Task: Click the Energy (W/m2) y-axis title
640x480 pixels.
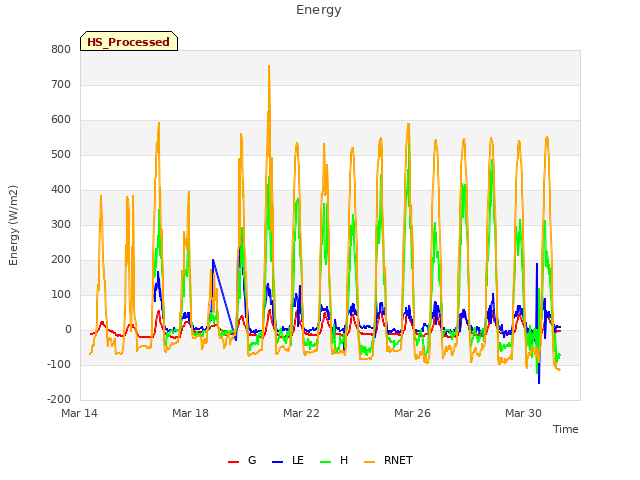Action: [13, 225]
